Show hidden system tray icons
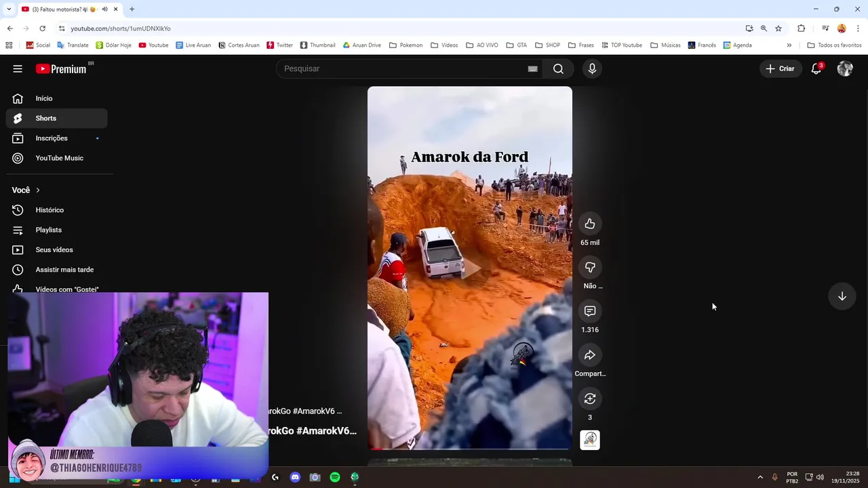The width and height of the screenshot is (868, 488). 760,477
